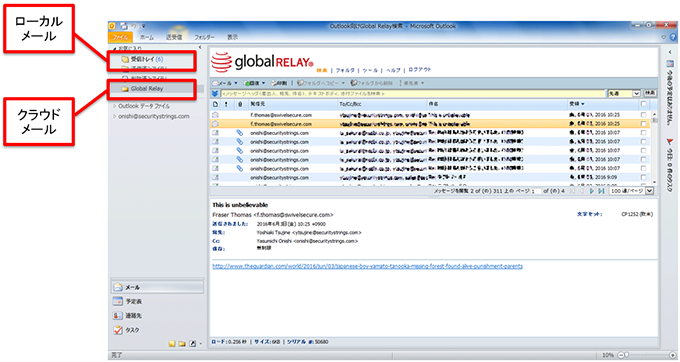Click the 検索 search button beside the combo box
The height and width of the screenshot is (362, 680).
[650, 93]
